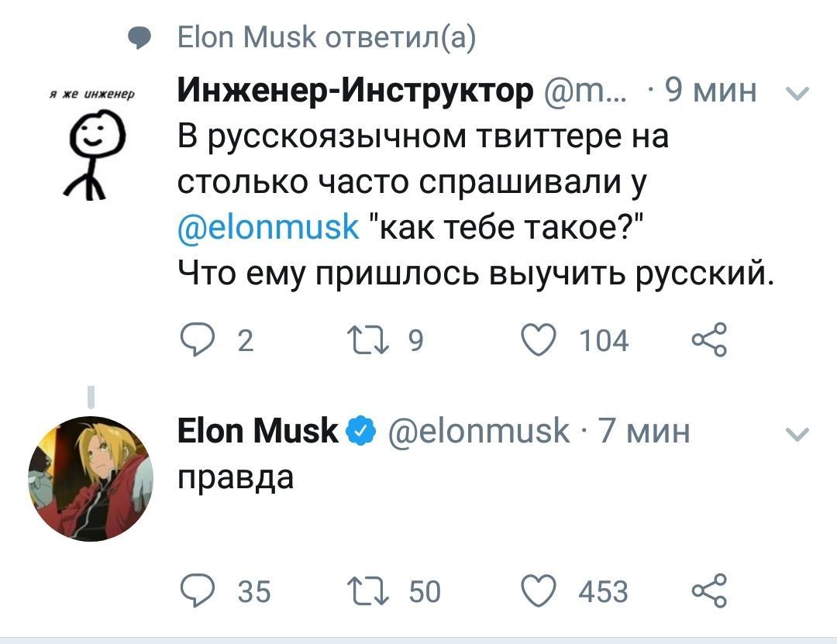Expand the chevron next to "9 мин"
This screenshot has height=644, width=837.
coord(797,91)
